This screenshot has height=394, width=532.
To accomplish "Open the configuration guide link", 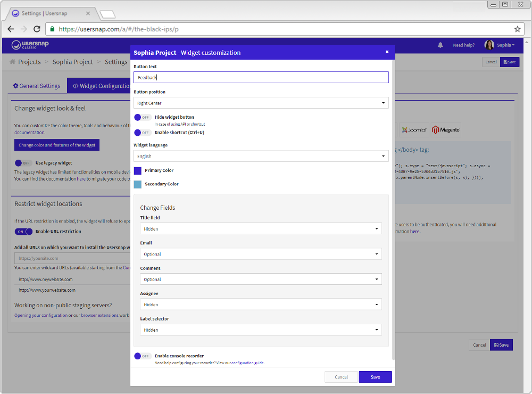I will point(247,363).
